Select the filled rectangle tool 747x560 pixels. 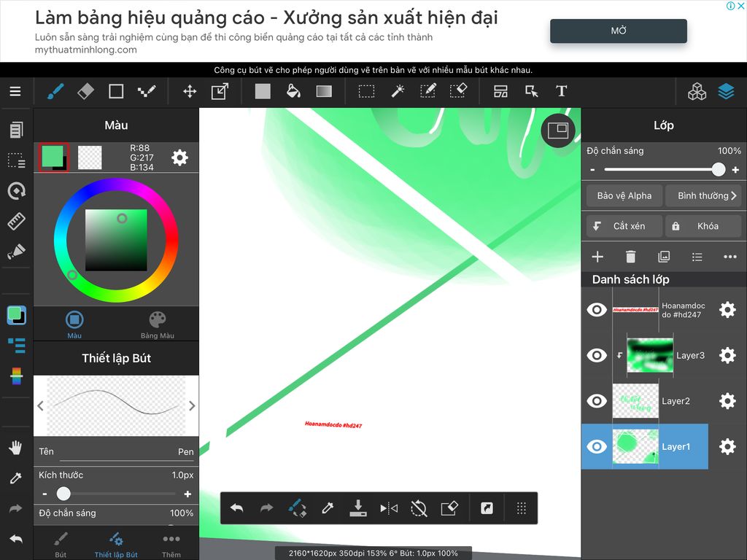pyautogui.click(x=263, y=91)
